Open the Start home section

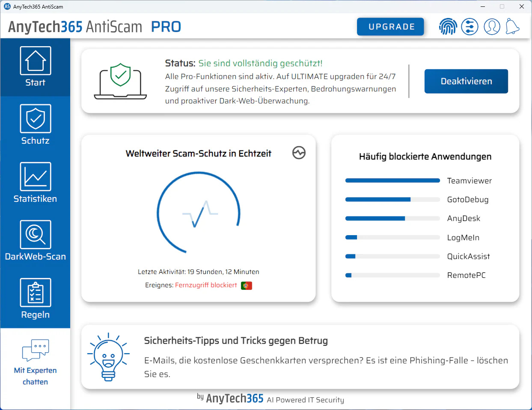tap(35, 67)
